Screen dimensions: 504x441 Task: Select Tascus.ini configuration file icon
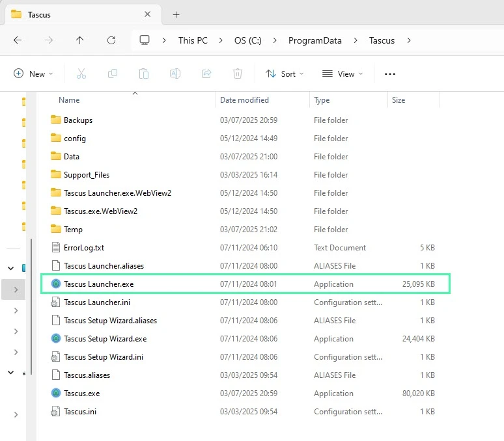55,412
